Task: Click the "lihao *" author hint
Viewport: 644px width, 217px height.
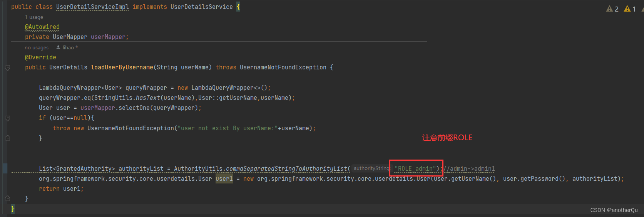Action: pyautogui.click(x=67, y=48)
